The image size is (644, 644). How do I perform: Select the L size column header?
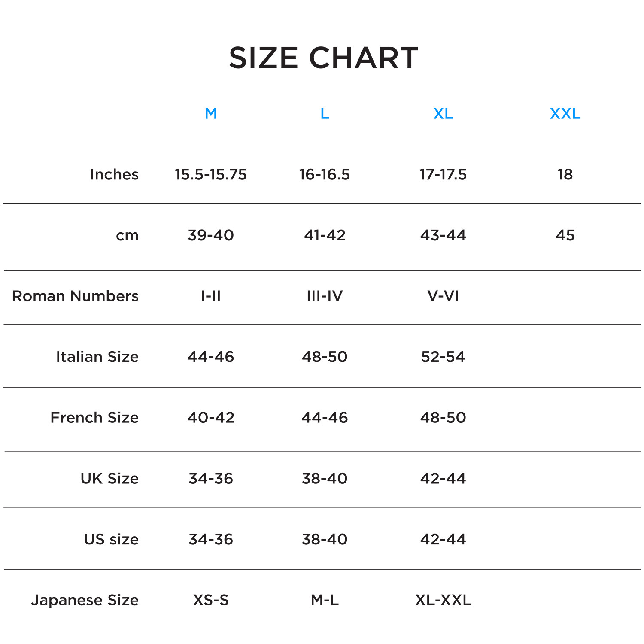click(325, 114)
